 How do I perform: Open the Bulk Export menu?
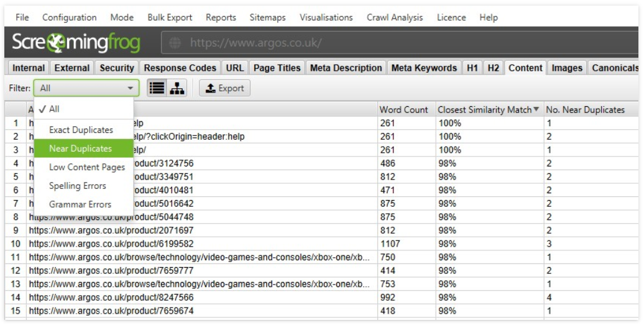pyautogui.click(x=170, y=17)
